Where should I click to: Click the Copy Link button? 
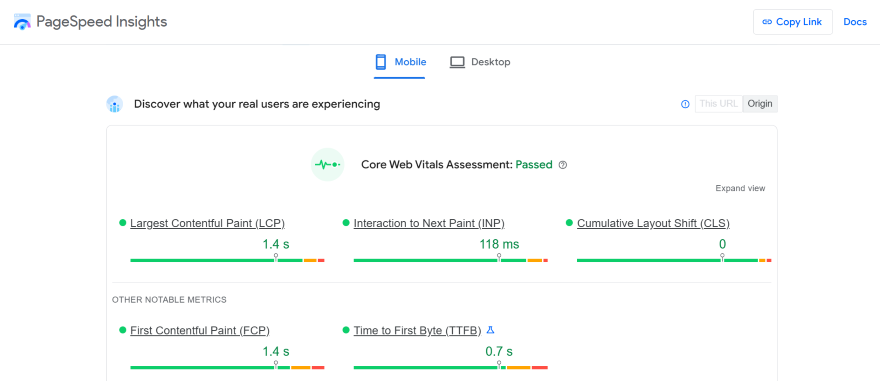(x=792, y=22)
